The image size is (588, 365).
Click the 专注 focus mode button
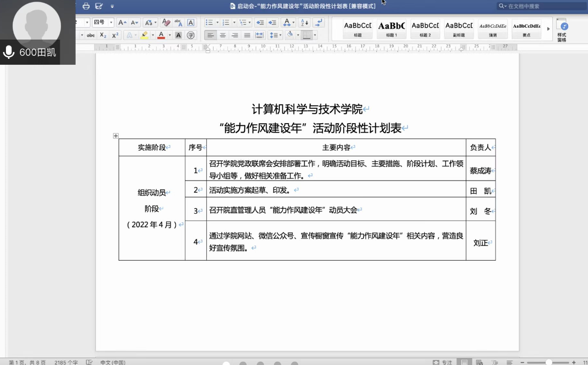point(443,362)
